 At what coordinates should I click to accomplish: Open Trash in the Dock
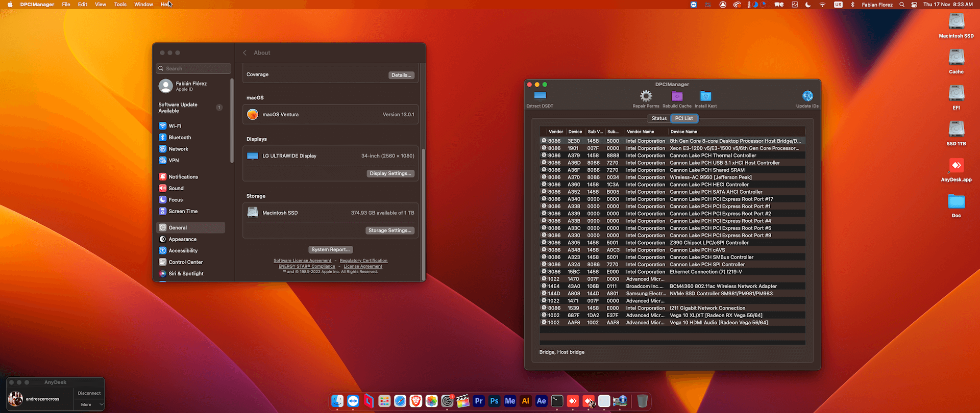coord(643,401)
